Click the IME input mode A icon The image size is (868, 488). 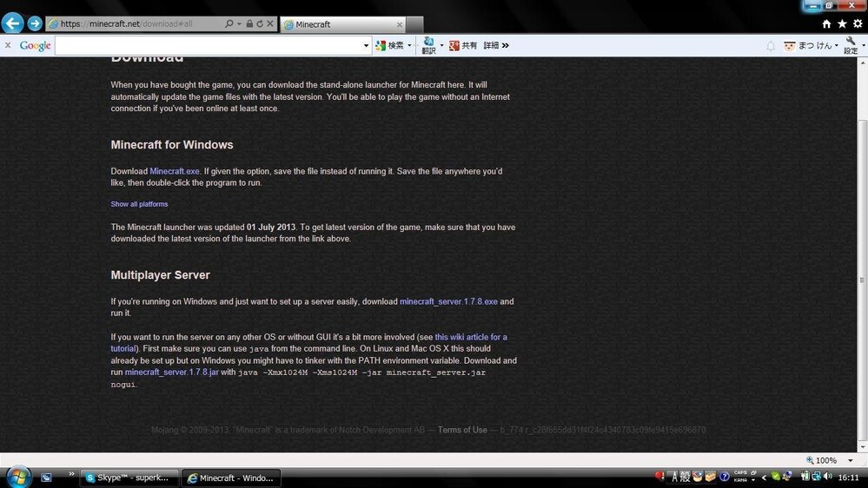coord(674,477)
